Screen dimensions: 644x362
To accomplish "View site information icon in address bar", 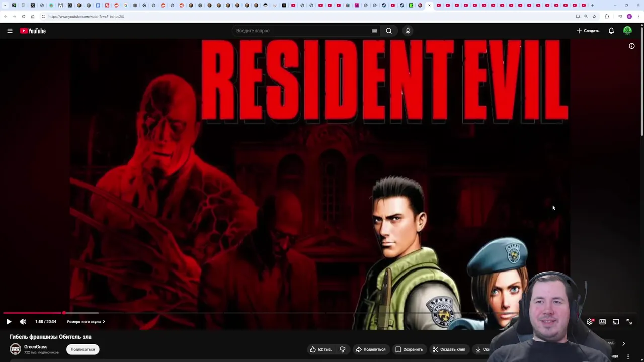I will (43, 17).
